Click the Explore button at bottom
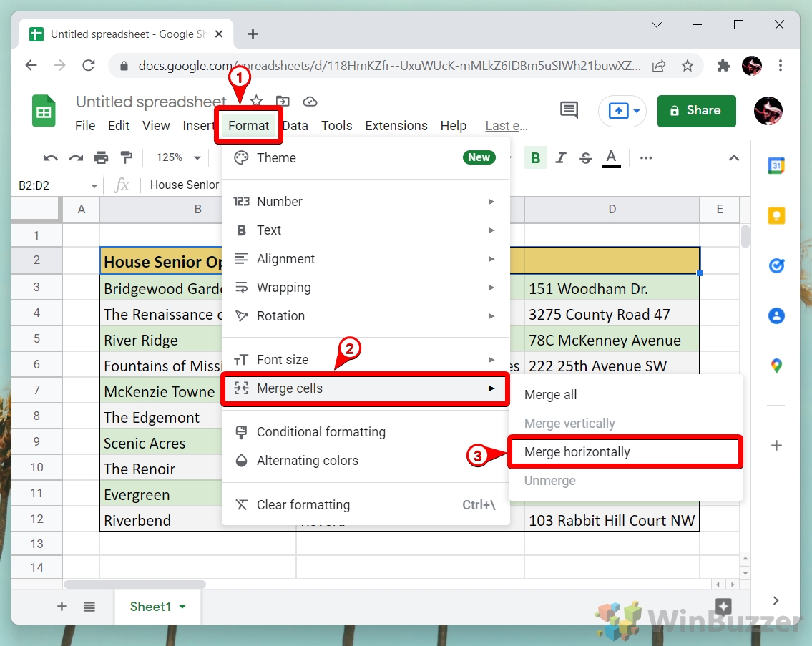812x646 pixels. (723, 606)
